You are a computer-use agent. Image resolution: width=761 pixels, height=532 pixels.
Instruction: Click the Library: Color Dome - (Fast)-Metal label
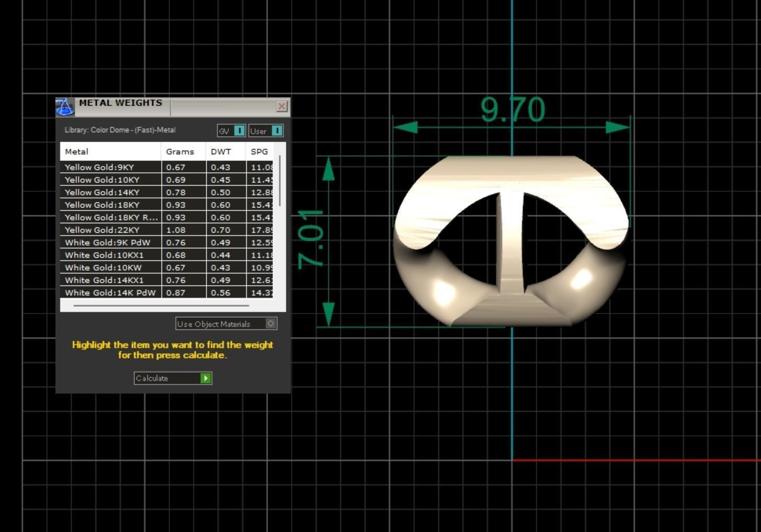coord(120,130)
